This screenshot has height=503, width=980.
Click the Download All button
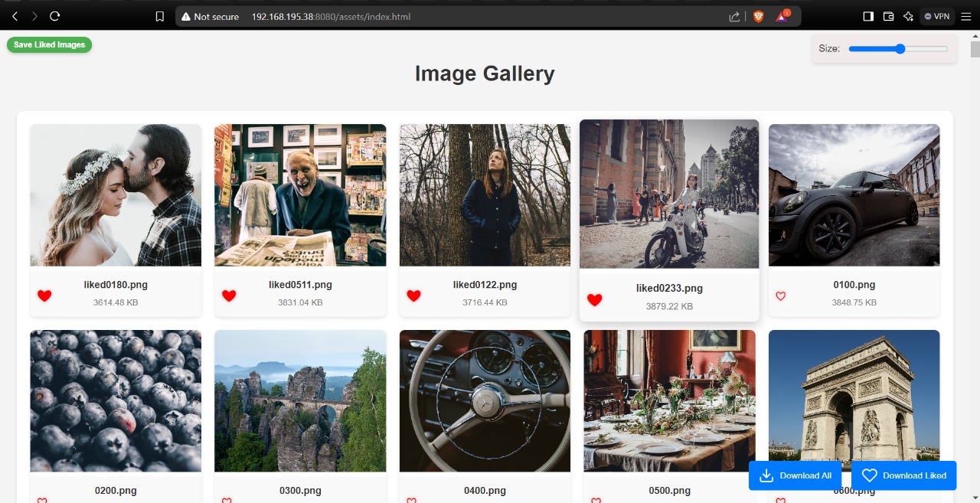coord(795,475)
